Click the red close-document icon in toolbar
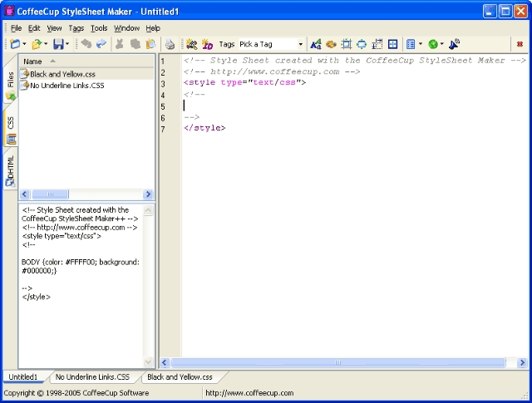Image resolution: width=532 pixels, height=403 pixels. (x=520, y=44)
